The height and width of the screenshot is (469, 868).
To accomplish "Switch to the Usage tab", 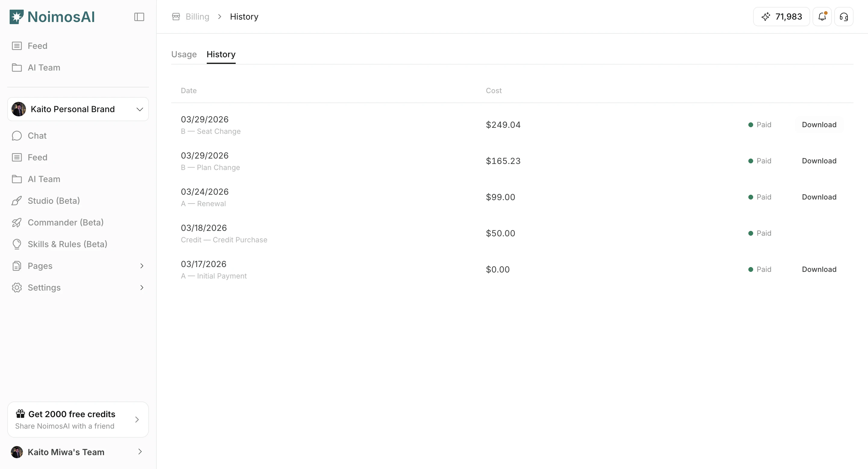I will [184, 54].
